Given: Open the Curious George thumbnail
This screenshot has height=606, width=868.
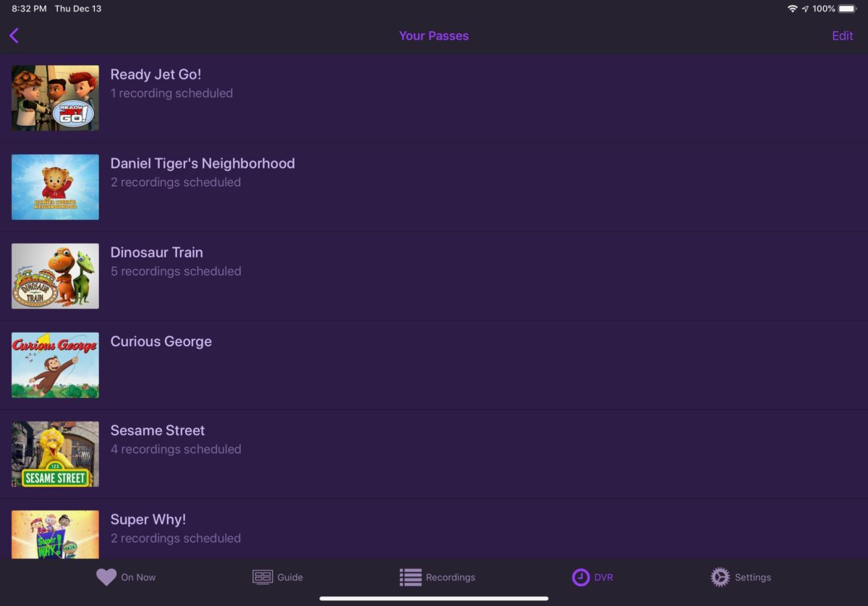Looking at the screenshot, I should [55, 365].
